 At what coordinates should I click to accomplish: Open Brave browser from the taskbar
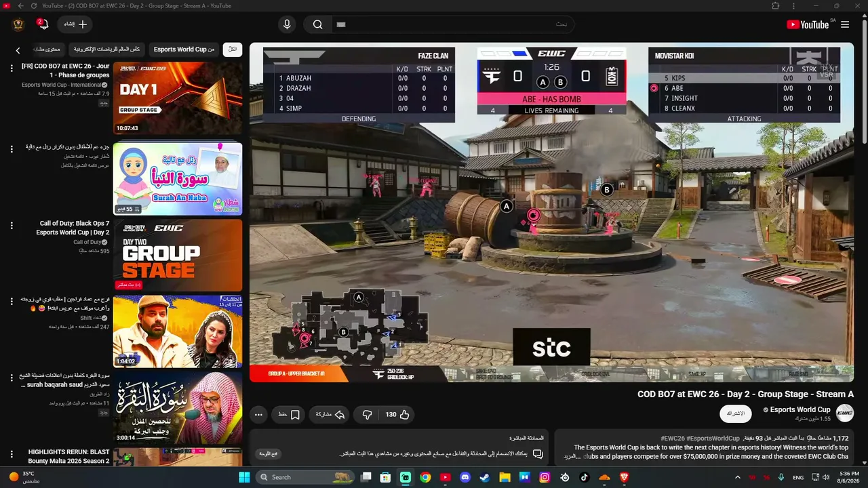(624, 477)
